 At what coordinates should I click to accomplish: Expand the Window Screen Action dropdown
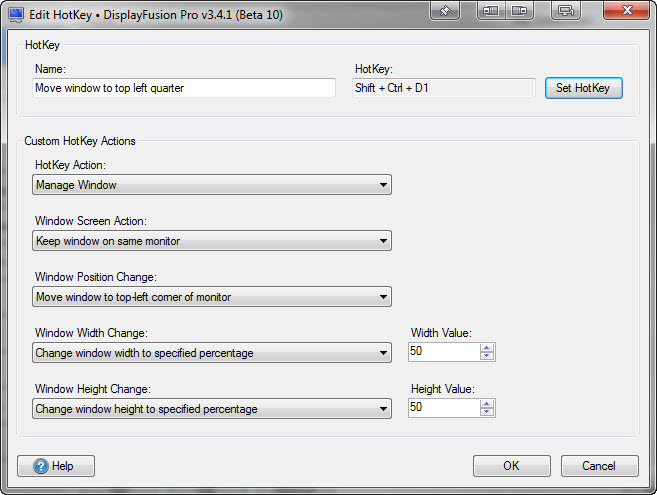tap(212, 241)
